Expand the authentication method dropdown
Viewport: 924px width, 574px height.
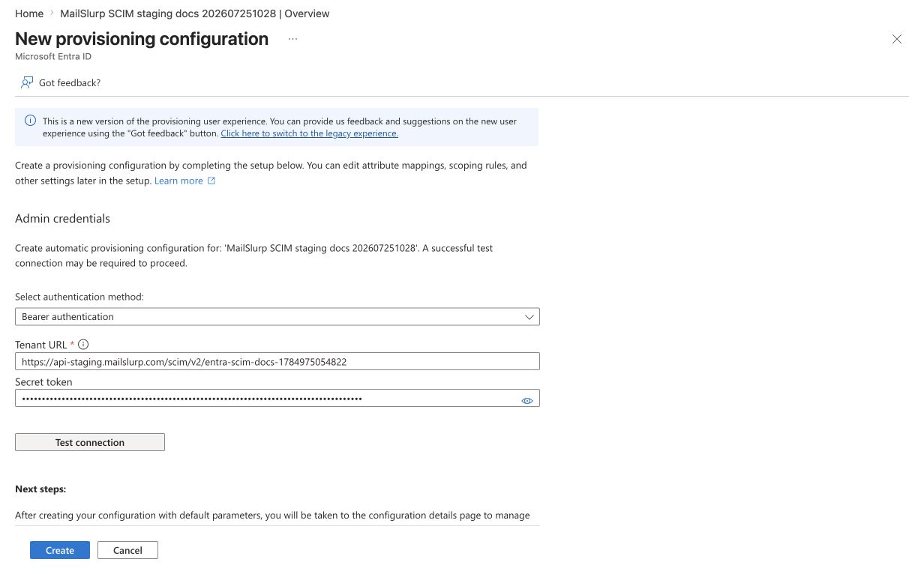[277, 317]
